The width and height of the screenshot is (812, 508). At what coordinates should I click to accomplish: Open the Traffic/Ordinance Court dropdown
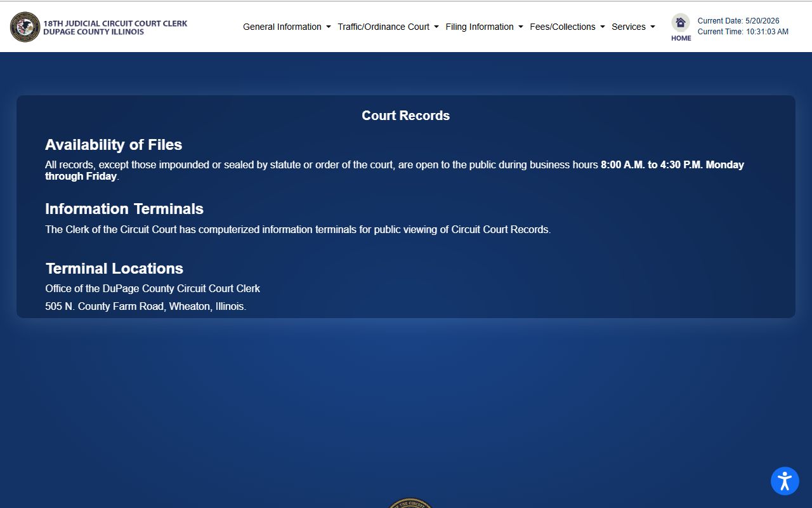388,27
